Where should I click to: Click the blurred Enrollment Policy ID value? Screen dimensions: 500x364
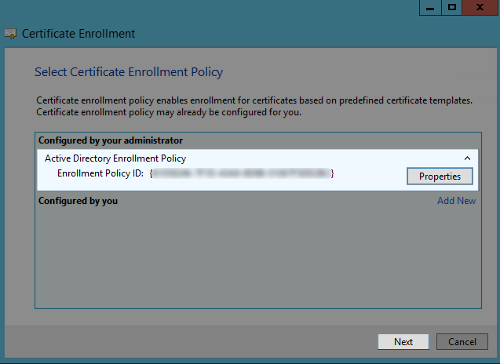[x=241, y=173]
